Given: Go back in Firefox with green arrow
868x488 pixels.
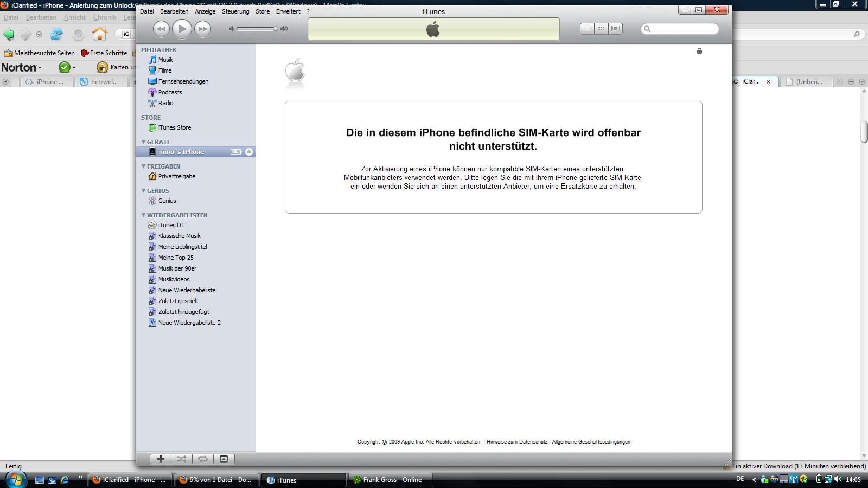Looking at the screenshot, I should [9, 34].
